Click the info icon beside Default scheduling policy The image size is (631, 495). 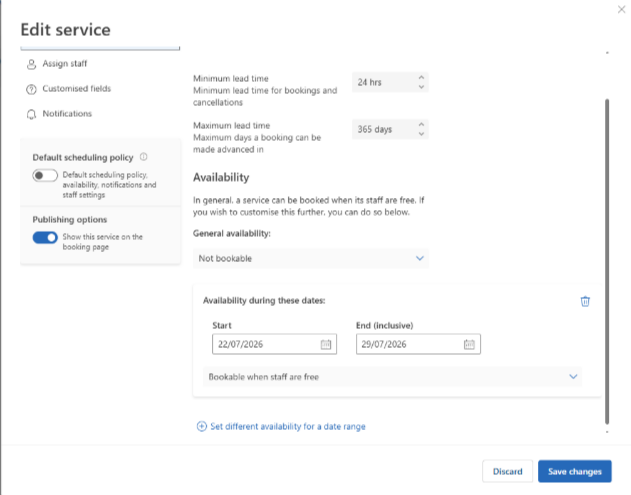pyautogui.click(x=144, y=157)
